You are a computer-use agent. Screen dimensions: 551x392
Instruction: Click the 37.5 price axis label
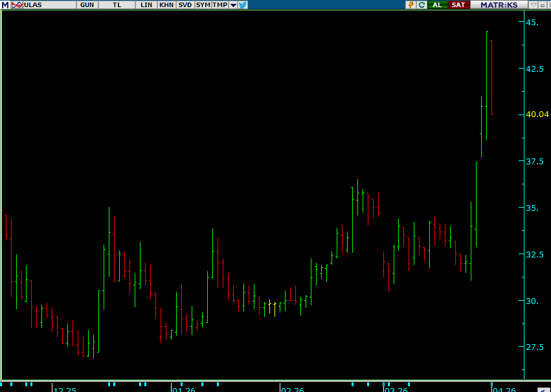click(x=534, y=162)
